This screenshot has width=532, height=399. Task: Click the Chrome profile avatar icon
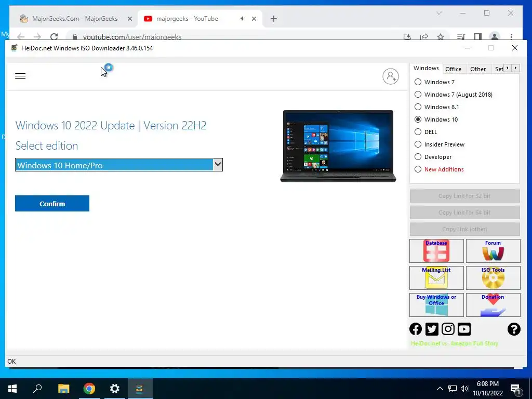[495, 37]
